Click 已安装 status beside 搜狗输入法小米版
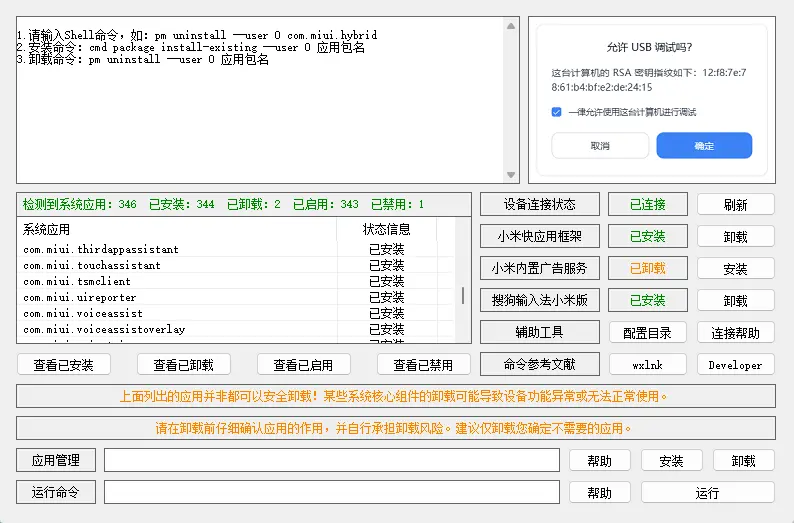The height and width of the screenshot is (523, 794). tap(648, 300)
